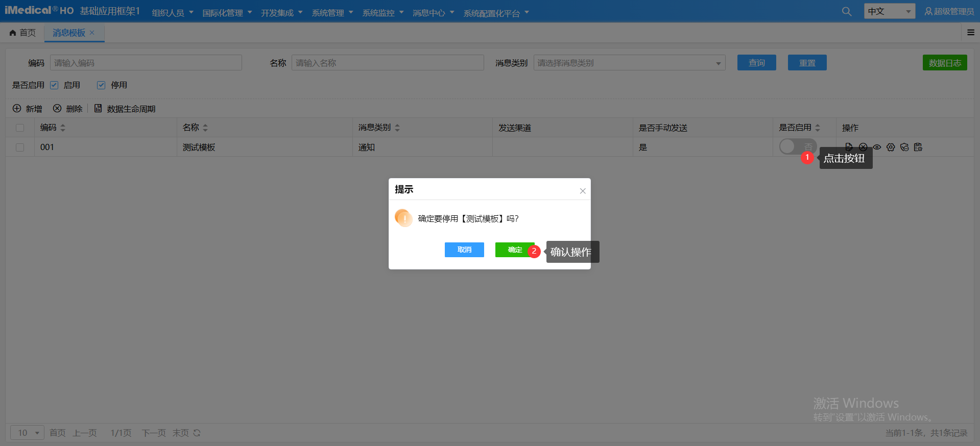The height and width of the screenshot is (446, 980).
Task: Click the eye view icon in 操作 column
Action: click(877, 147)
